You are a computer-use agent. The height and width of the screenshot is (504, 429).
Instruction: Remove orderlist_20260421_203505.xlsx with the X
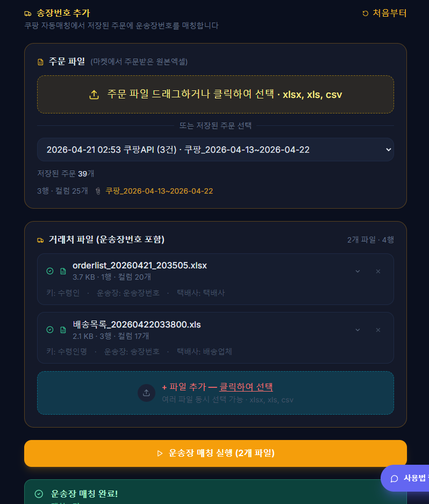(378, 272)
